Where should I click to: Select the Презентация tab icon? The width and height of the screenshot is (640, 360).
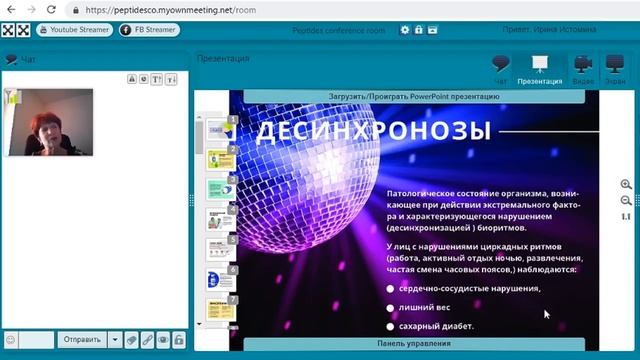540,69
